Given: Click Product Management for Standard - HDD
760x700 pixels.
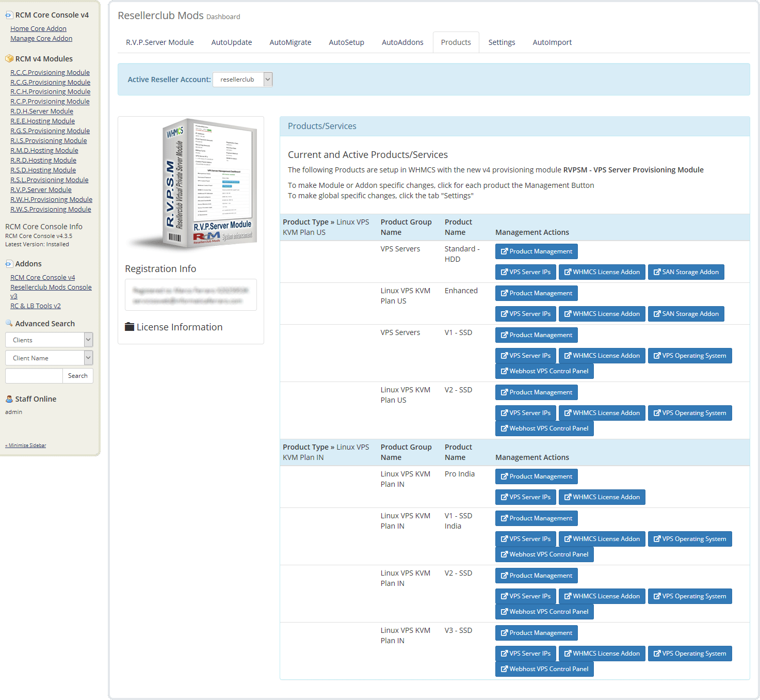Looking at the screenshot, I should click(x=537, y=251).
